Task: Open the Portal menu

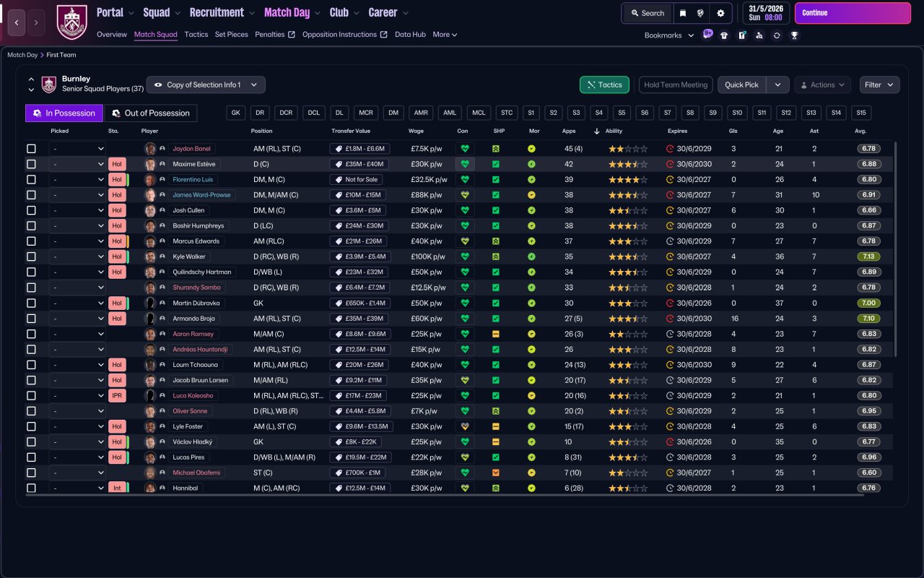Action: pos(114,12)
